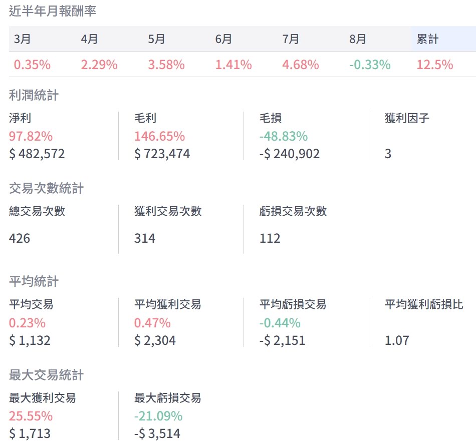
Task: Select the 12.5% cumulative return value
Action: (434, 65)
